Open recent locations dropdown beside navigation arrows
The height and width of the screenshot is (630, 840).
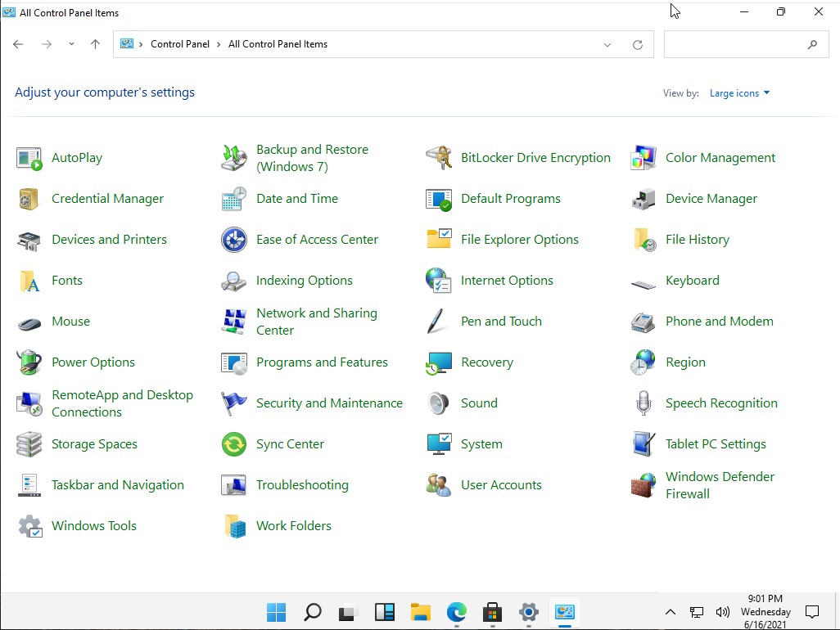point(71,44)
